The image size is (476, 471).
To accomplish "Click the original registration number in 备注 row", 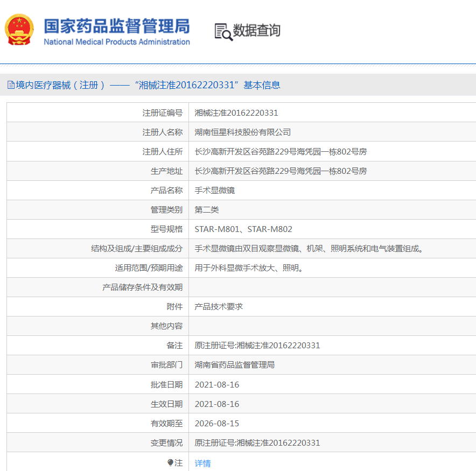I will (257, 346).
